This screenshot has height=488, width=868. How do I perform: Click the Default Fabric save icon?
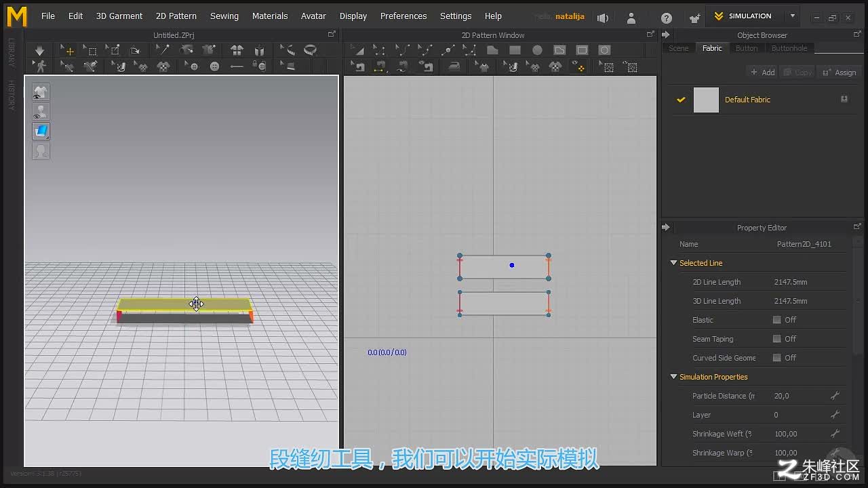pos(844,99)
